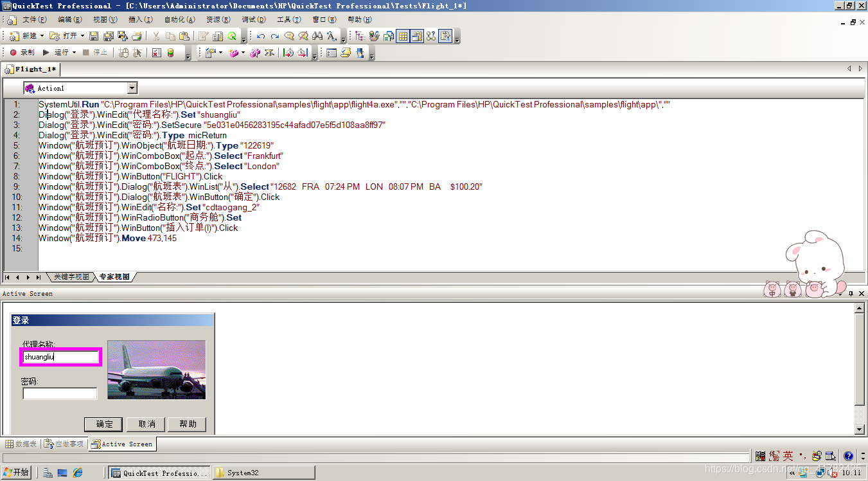Switch to the 应做事项 bottom tab

tap(64, 444)
